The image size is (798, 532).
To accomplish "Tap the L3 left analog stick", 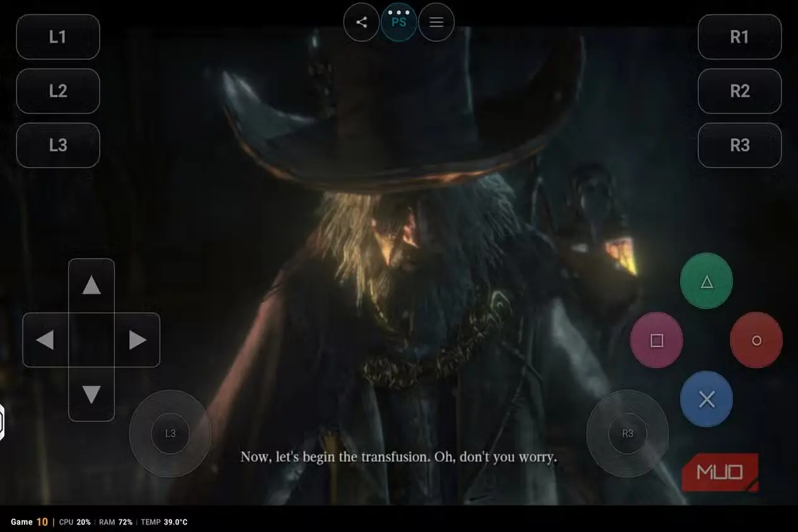I will pyautogui.click(x=170, y=434).
